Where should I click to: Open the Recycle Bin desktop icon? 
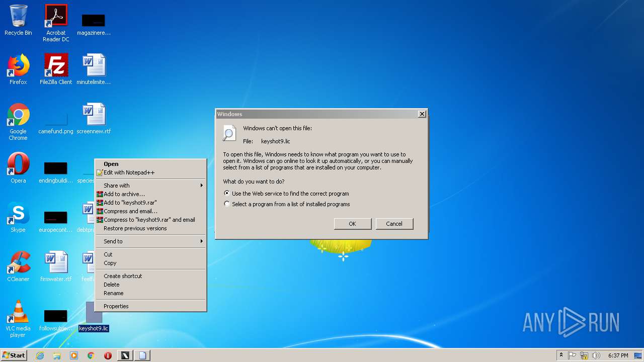(x=18, y=20)
